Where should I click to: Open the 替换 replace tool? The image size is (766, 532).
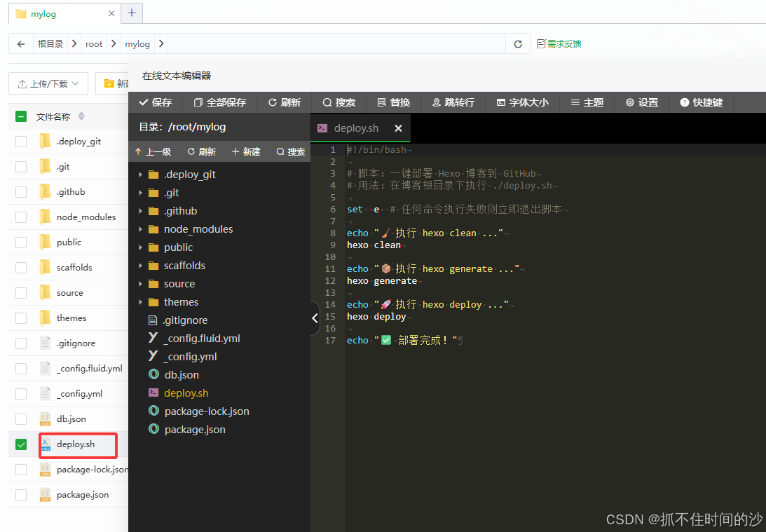pos(394,102)
